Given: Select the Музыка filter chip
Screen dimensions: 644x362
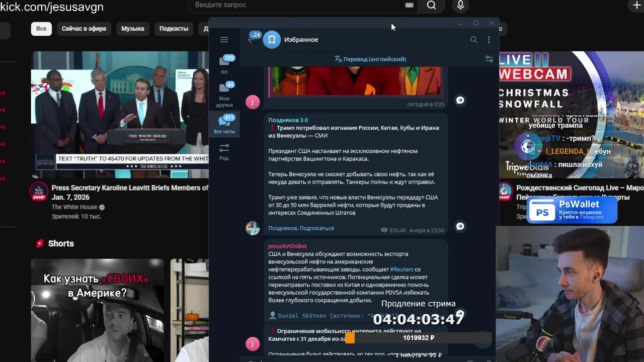Looking at the screenshot, I should (x=133, y=29).
